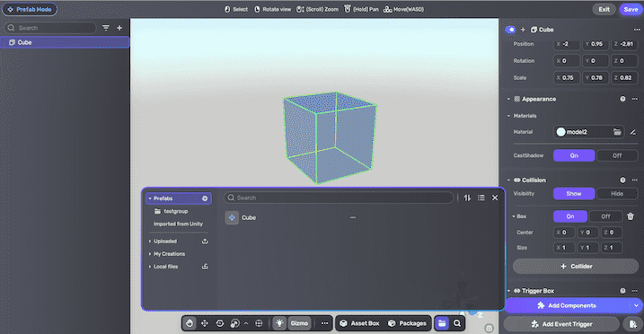Select the hand pan tool in bottom toolbar

(x=190, y=323)
